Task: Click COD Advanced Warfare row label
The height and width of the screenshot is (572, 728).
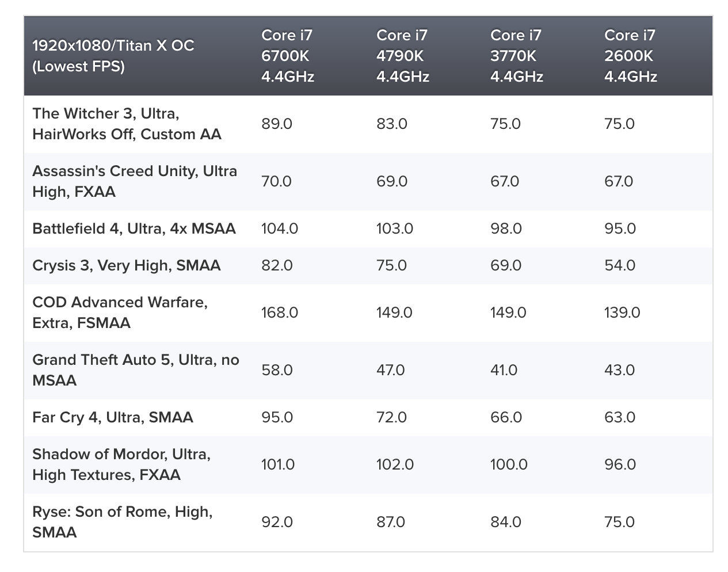Action: pos(120,312)
